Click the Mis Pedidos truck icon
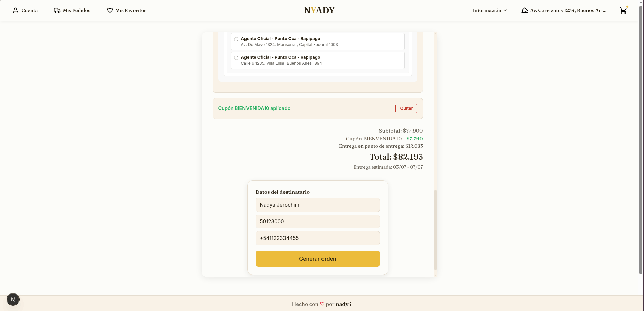This screenshot has width=644, height=311. pyautogui.click(x=57, y=10)
